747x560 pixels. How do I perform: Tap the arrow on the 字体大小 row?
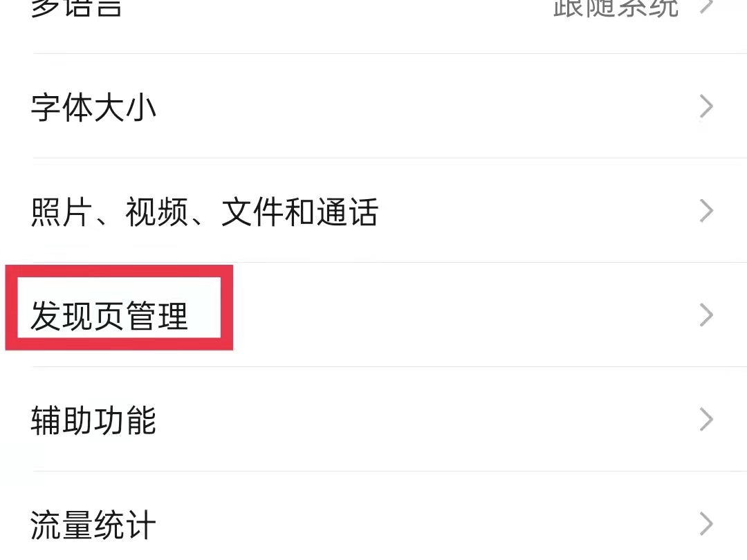pos(706,106)
